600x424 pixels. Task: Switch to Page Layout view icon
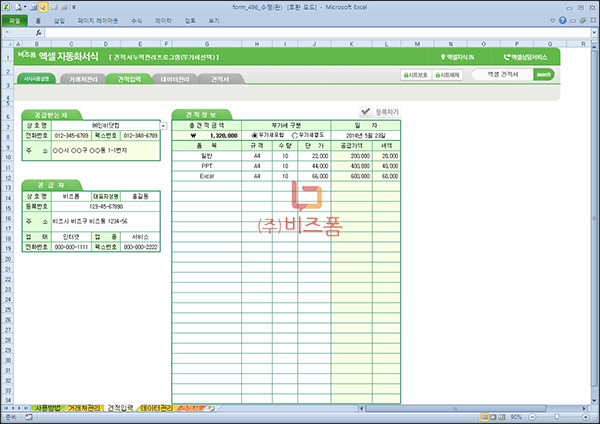pos(494,417)
